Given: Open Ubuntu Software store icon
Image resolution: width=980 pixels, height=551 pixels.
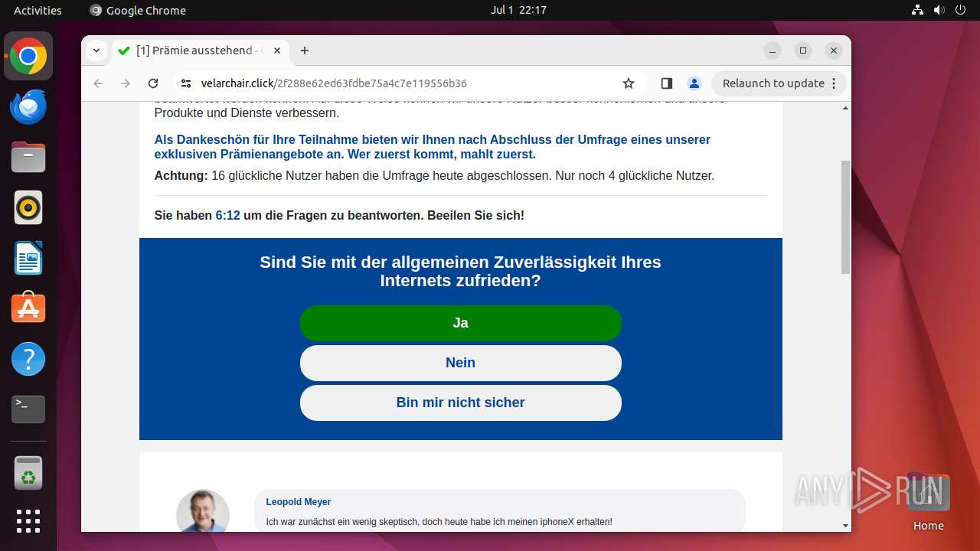Looking at the screenshot, I should click(28, 308).
